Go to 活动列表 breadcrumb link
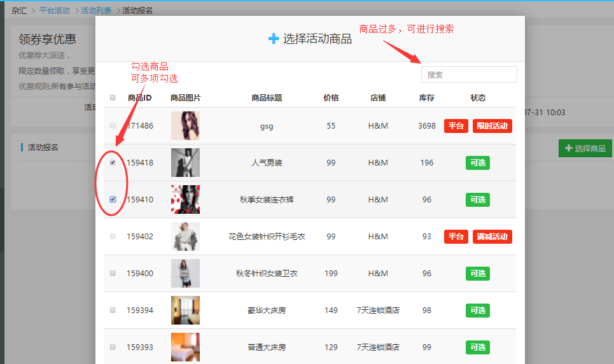This screenshot has height=364, width=614. click(96, 11)
